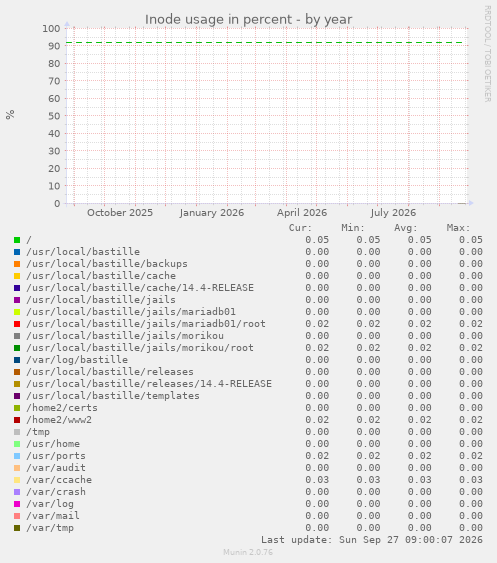Viewport: 497px width, 563px height.
Task: Click the 100 y-axis label
Action: pos(51,29)
